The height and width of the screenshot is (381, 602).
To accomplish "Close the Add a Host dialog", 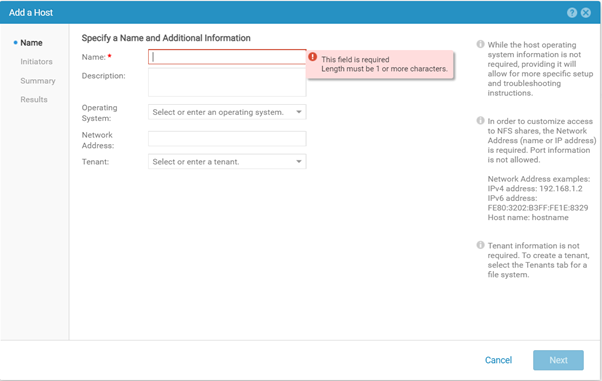I will click(x=586, y=13).
